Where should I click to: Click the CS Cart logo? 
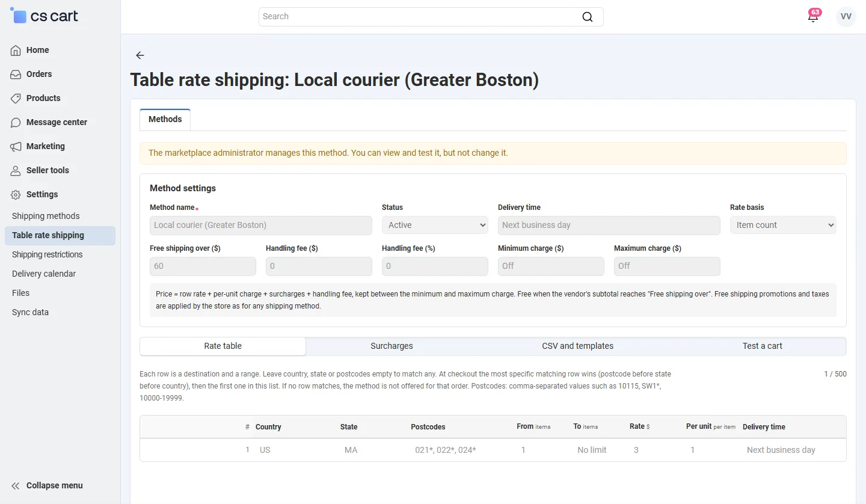(45, 16)
